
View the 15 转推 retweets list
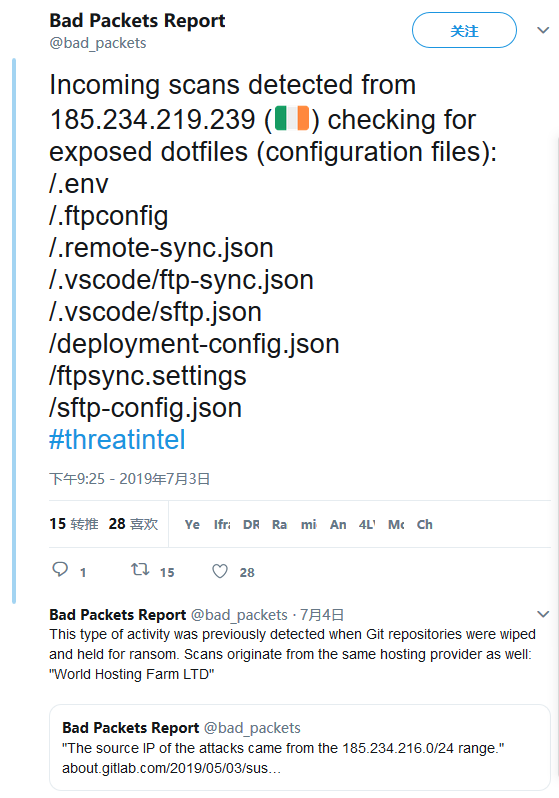coord(74,524)
